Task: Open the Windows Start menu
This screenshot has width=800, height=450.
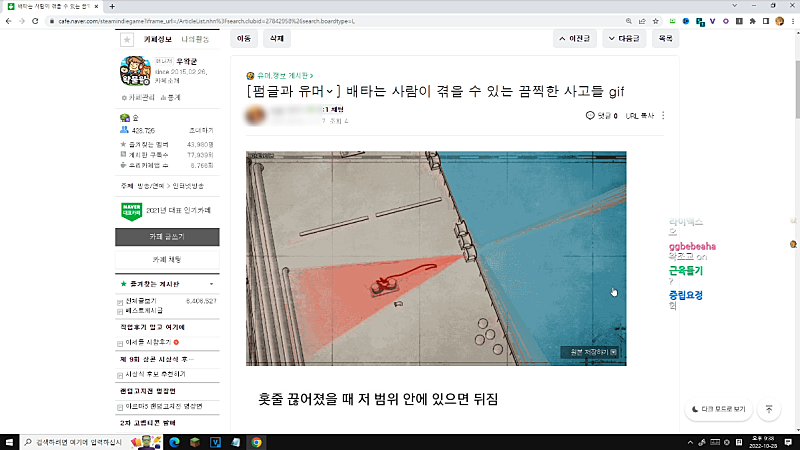Action: (9, 442)
